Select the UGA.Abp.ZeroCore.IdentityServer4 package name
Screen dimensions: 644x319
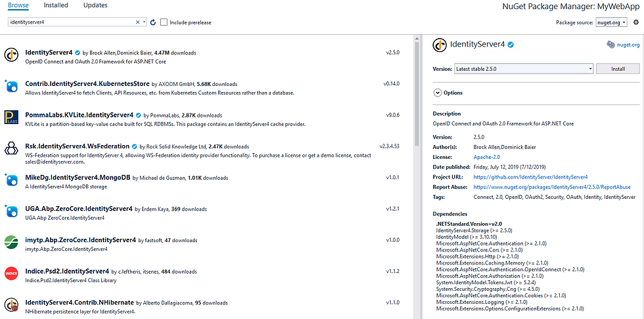79,209
